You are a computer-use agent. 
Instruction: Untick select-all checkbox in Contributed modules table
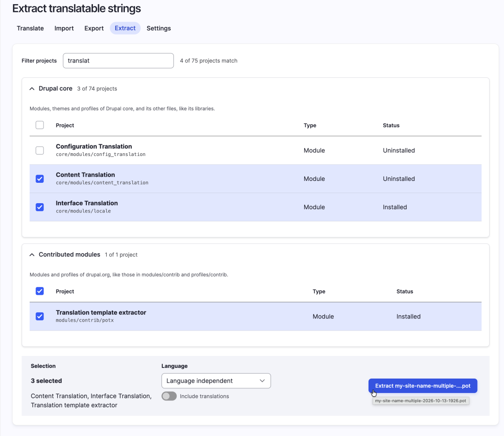click(x=40, y=291)
